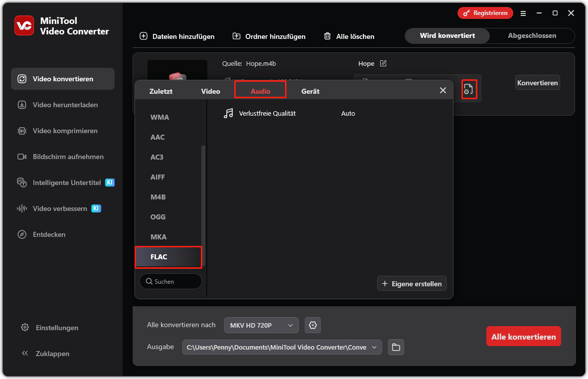Select the Zuletzt tab
Screen dimensions: 588x379
point(161,91)
